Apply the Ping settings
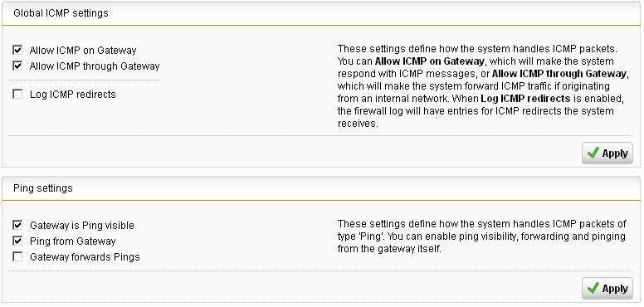644x307 pixels. [x=607, y=289]
